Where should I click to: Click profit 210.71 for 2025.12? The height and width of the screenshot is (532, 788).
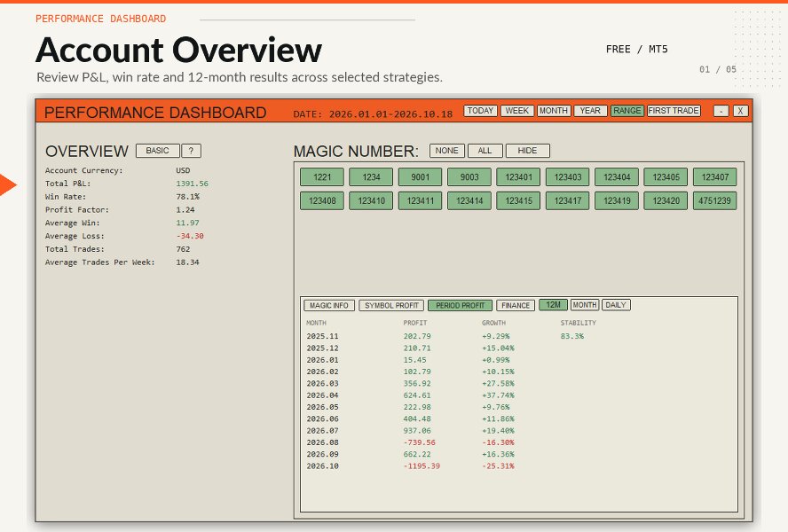416,348
